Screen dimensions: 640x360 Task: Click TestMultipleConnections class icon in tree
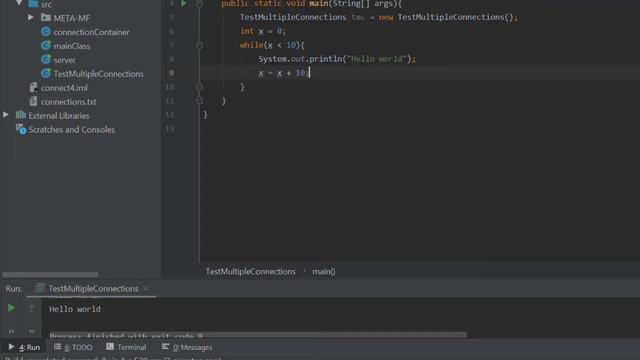click(46, 73)
